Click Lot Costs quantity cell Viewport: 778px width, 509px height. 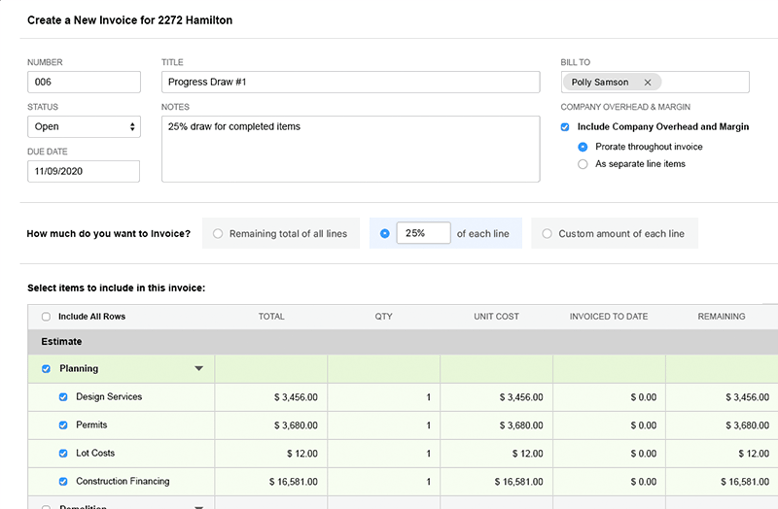click(384, 453)
